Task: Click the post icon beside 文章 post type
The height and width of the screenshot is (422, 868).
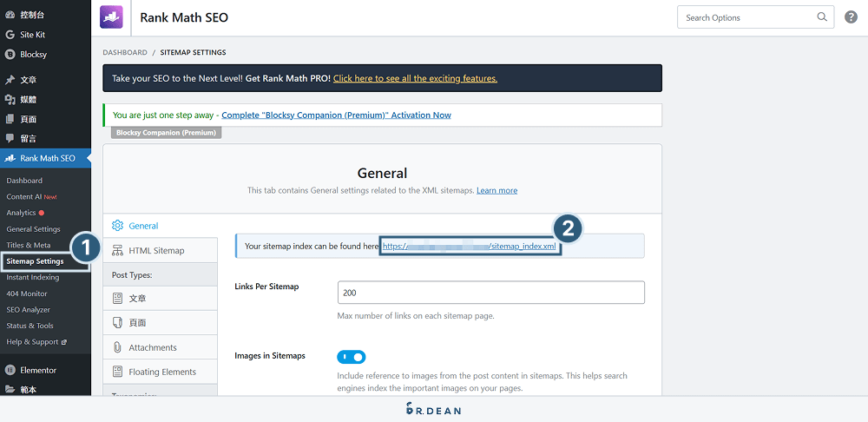Action: pos(117,299)
